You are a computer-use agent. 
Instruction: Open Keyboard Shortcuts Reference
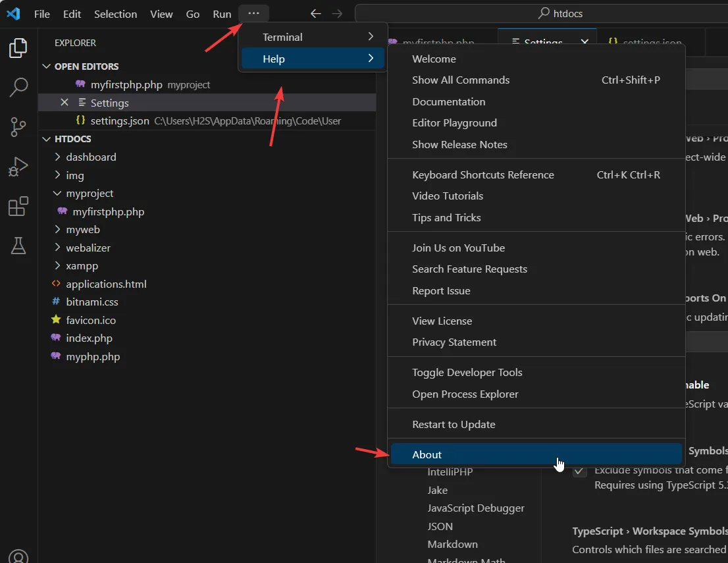[536, 174]
